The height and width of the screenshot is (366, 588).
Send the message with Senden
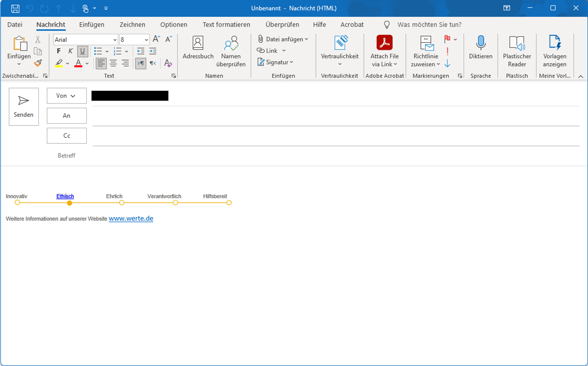pyautogui.click(x=24, y=107)
